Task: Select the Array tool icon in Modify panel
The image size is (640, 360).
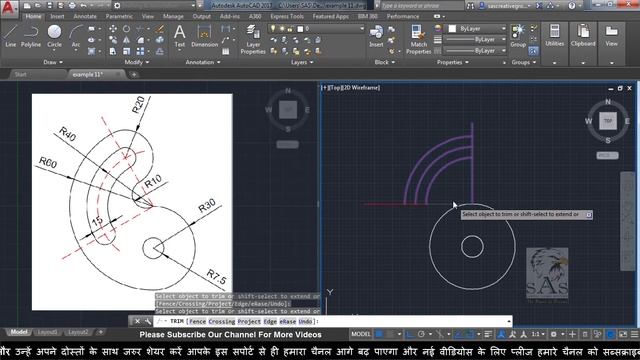Action: tap(140, 51)
